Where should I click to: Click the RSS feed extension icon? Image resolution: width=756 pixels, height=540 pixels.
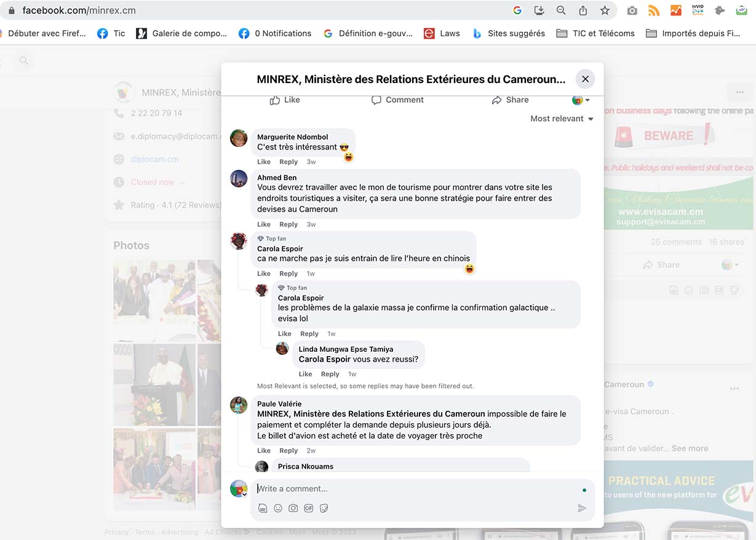click(654, 10)
